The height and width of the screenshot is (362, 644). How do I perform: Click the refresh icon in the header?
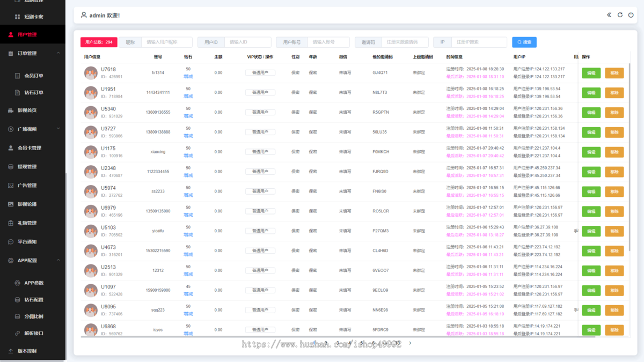pyautogui.click(x=620, y=15)
